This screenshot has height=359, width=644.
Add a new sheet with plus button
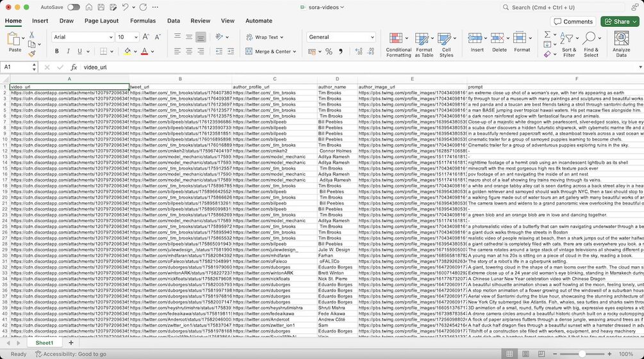click(x=70, y=342)
